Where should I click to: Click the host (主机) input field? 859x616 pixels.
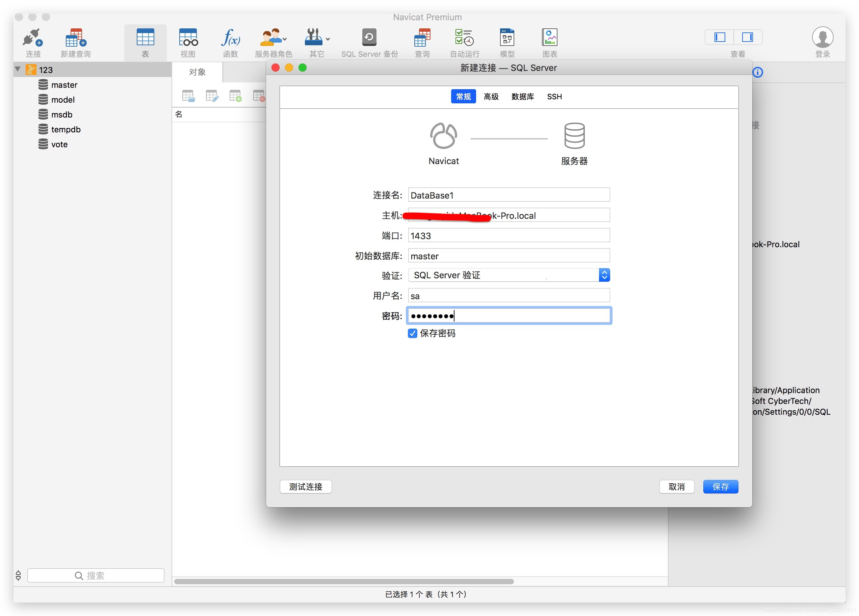pos(509,215)
